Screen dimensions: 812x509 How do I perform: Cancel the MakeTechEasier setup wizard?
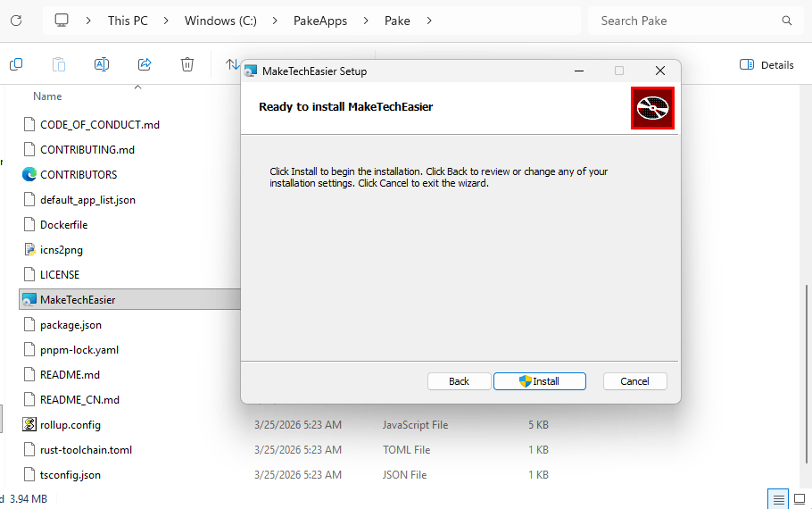(x=634, y=381)
